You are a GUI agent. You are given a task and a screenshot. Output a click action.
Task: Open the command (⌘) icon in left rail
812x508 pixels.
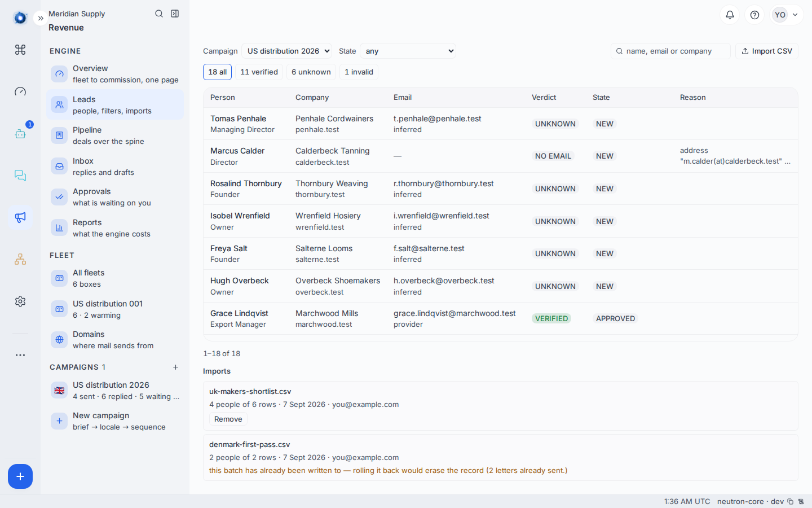coord(20,50)
